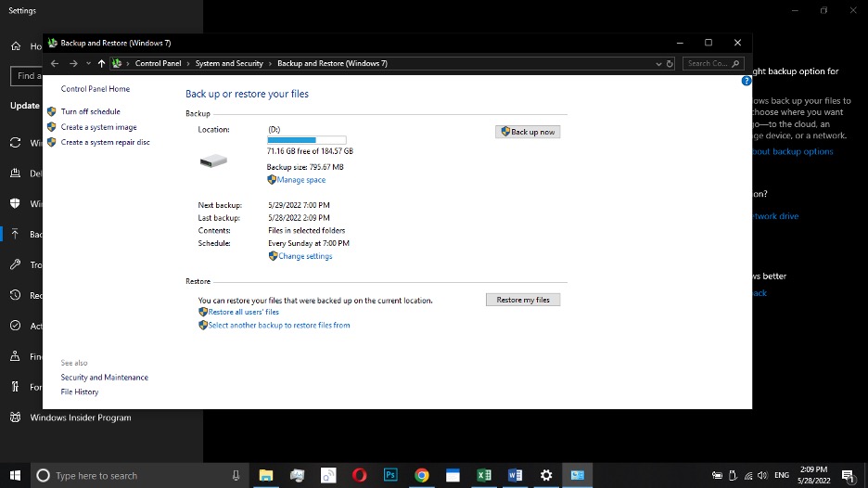Click Restore all users' files
868x488 pixels.
244,312
